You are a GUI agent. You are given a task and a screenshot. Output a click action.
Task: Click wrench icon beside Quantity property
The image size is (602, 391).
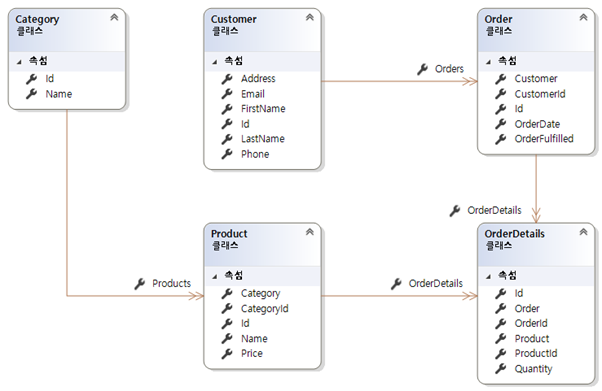tap(501, 369)
